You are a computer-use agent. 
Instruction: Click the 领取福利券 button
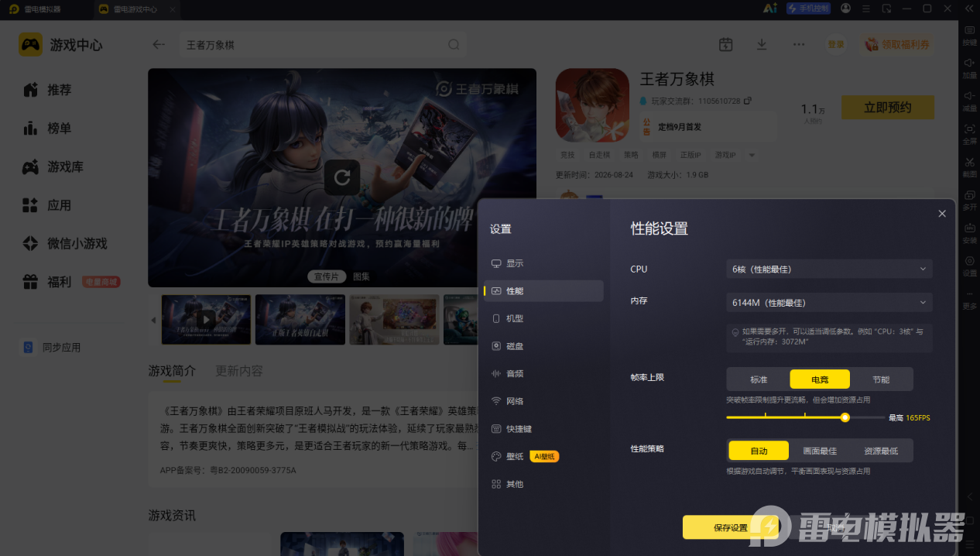[898, 45]
